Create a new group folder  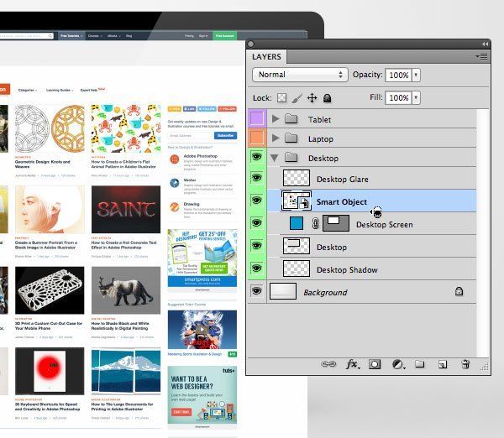[419, 364]
